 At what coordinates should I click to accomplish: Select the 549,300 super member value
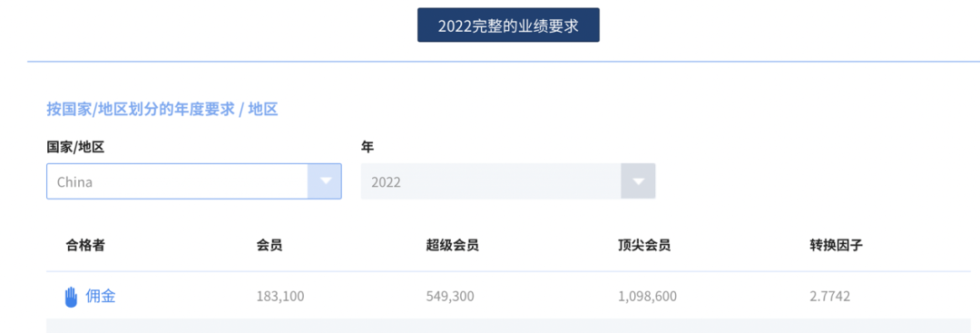click(x=450, y=296)
